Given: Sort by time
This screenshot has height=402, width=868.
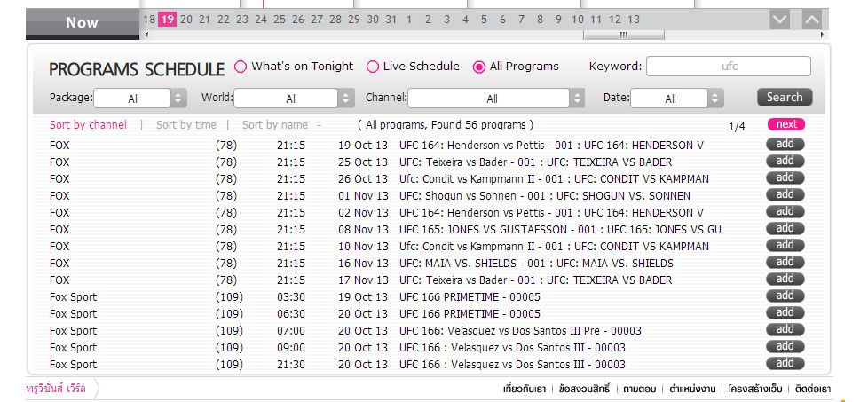Looking at the screenshot, I should (186, 124).
